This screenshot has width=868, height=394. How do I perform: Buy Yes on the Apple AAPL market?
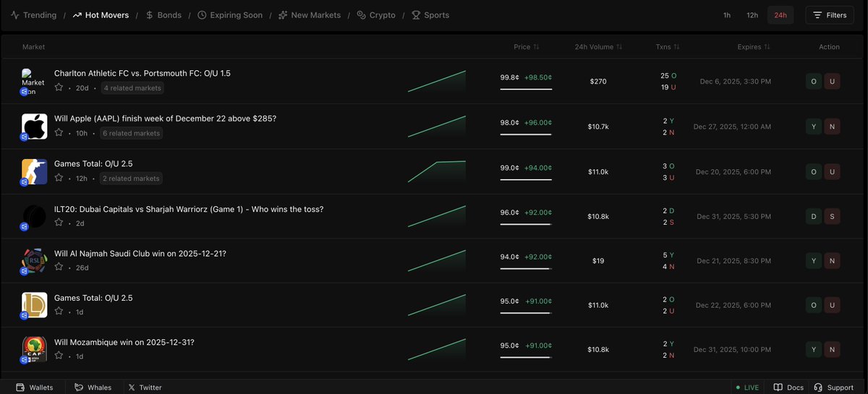[x=814, y=127]
